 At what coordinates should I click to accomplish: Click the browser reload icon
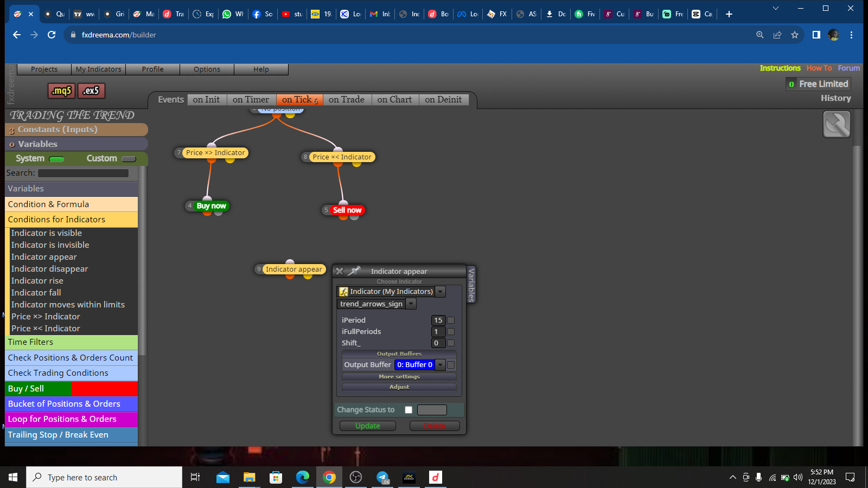pyautogui.click(x=52, y=35)
